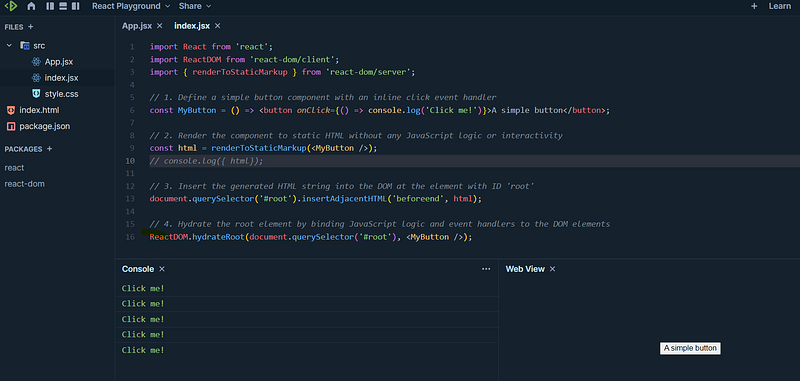Close the Console panel

pos(162,269)
